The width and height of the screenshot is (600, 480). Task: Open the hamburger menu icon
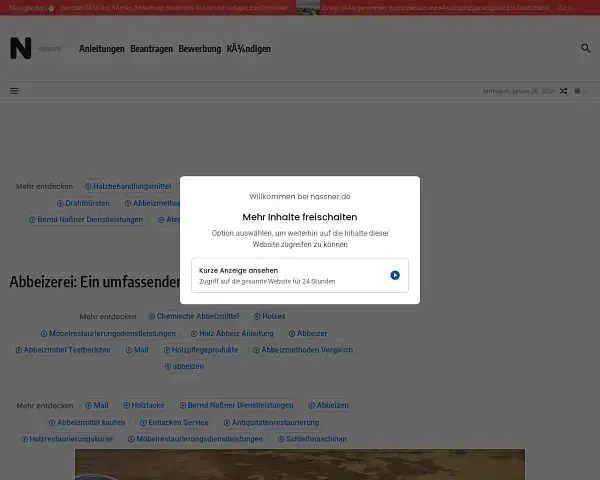(x=14, y=91)
